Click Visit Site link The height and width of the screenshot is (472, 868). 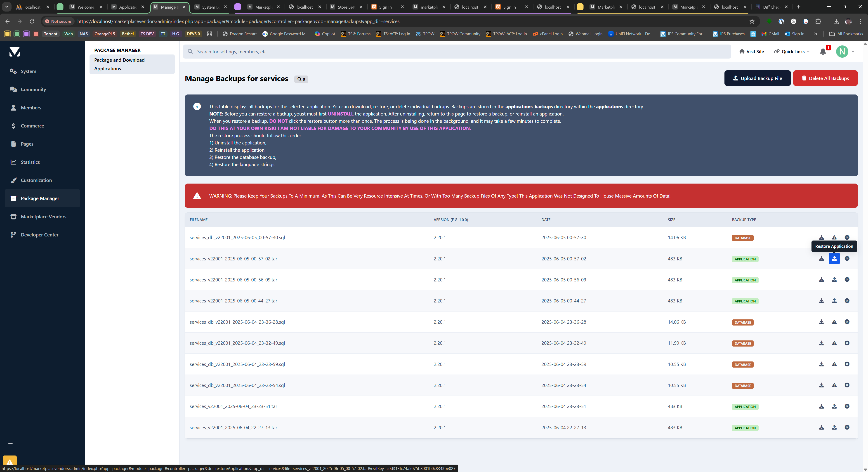coord(751,52)
